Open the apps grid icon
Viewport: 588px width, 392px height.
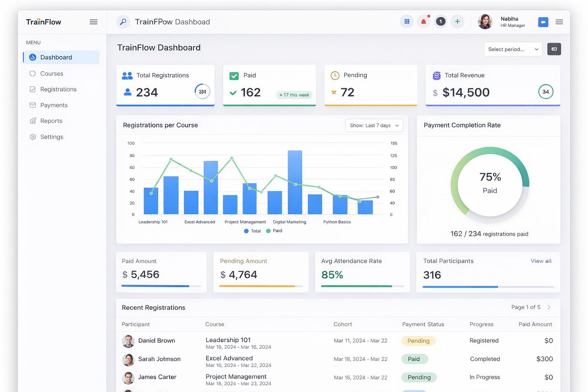point(407,22)
